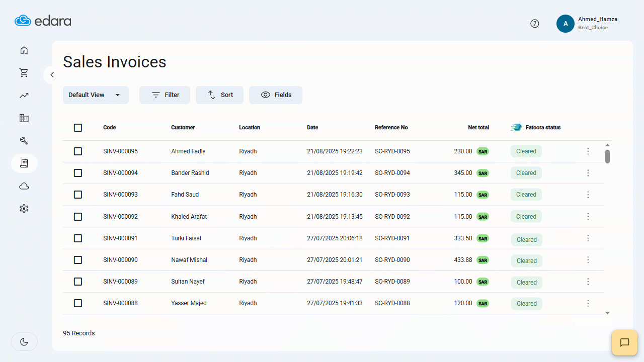Screen dimensions: 644x362
Task: Open row actions menu for SINV-000094
Action: tap(588, 173)
